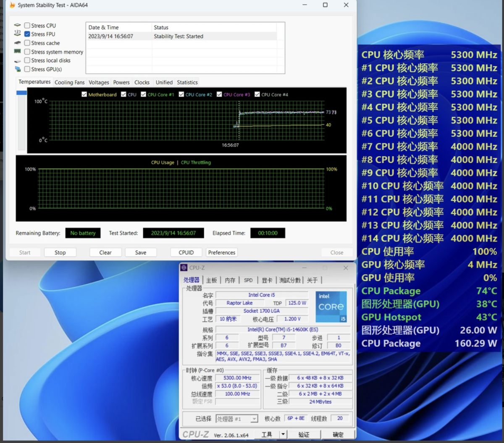Image resolution: width=504 pixels, height=443 pixels.
Task: Click the 验证 validate button
Action: pos(304,435)
